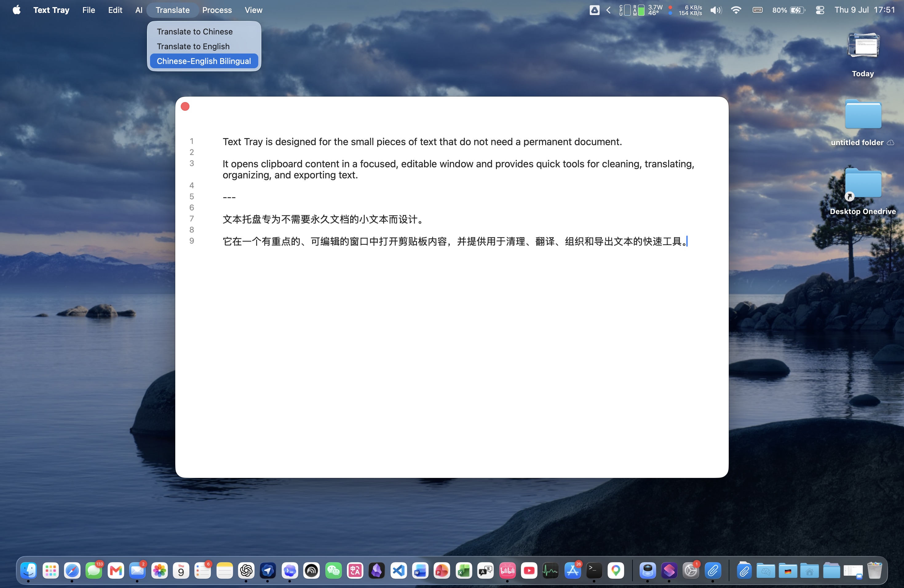Open Finder from the Dock
904x588 pixels.
(x=29, y=570)
